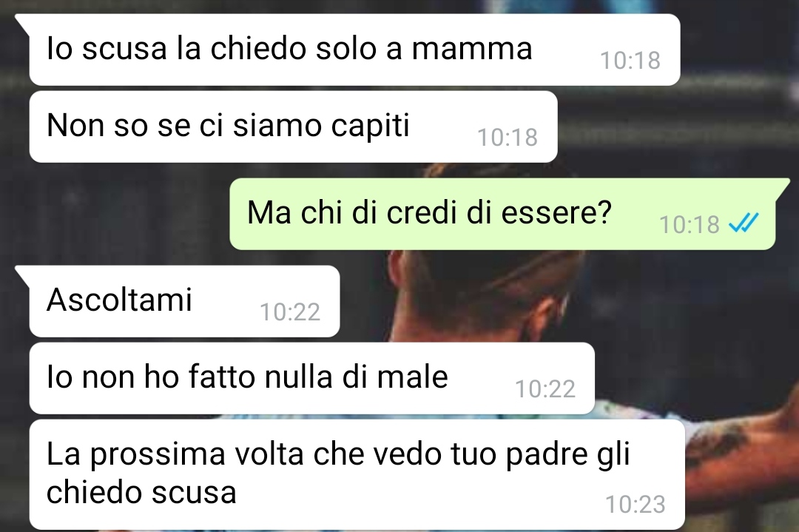
Task: Select the 'Non so se ci siamo capiti' bubble
Action: (x=294, y=127)
